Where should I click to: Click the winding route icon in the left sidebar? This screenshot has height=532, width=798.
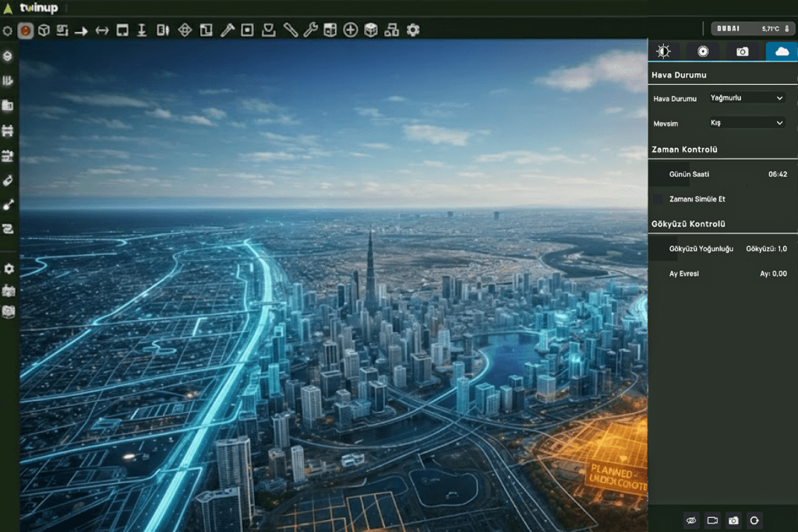[x=8, y=229]
